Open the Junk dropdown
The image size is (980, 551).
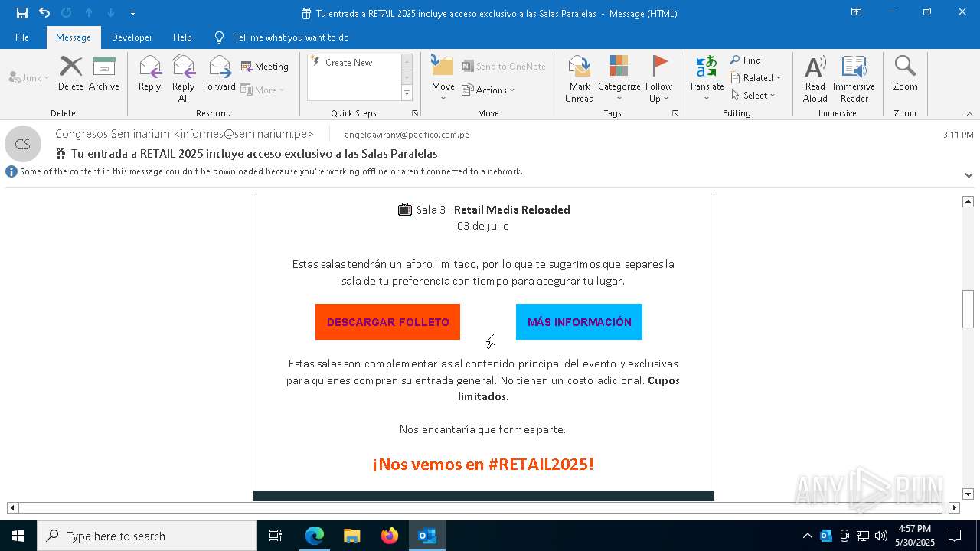29,77
